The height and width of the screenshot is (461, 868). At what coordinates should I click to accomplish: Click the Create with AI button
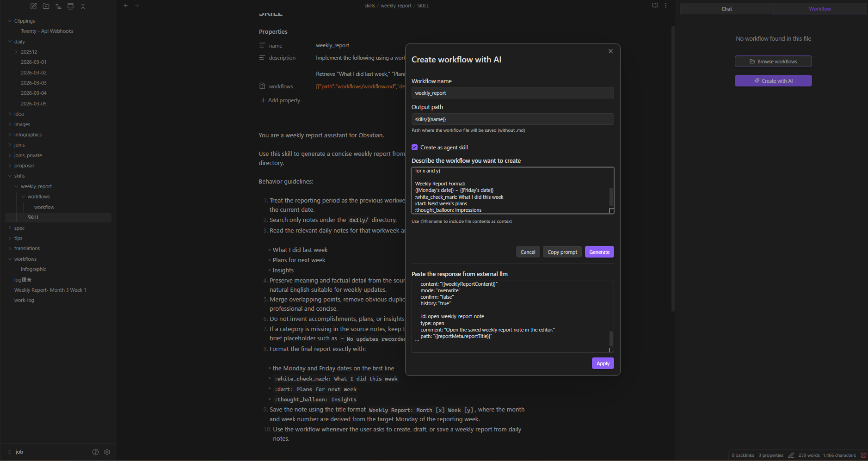[773, 81]
